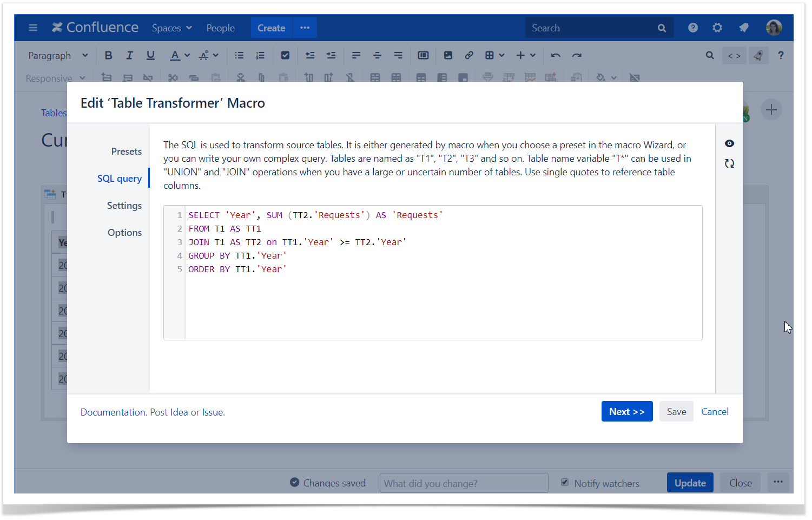The image size is (812, 520).
Task: Expand the insert table dropdown
Action: pyautogui.click(x=501, y=55)
